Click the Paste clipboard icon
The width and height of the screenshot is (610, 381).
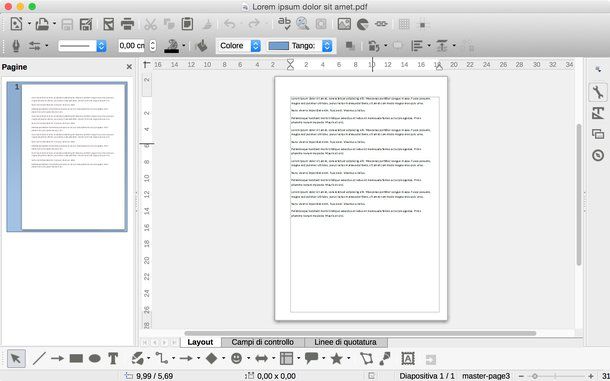[187, 24]
